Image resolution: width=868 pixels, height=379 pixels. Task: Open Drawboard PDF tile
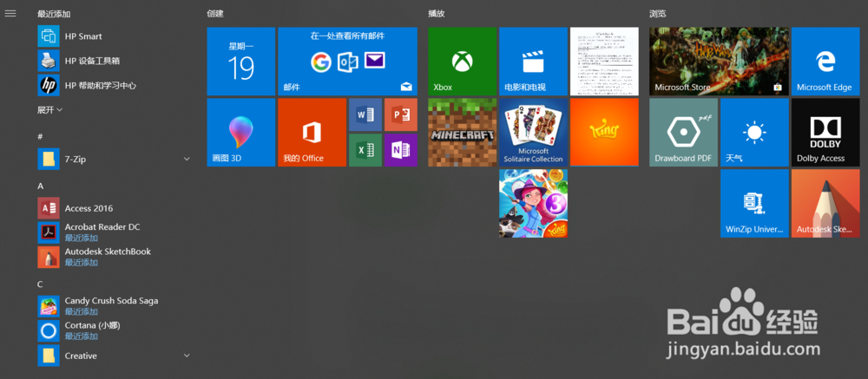(x=684, y=132)
